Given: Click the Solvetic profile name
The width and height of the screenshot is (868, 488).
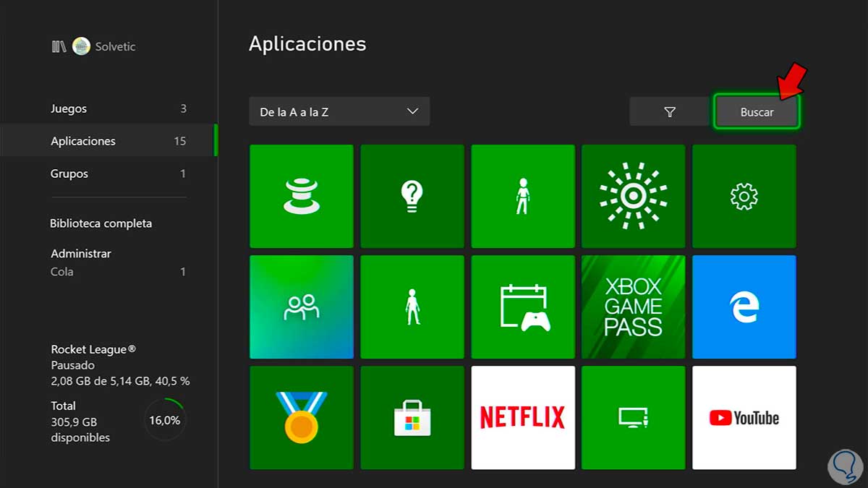Looking at the screenshot, I should 115,46.
